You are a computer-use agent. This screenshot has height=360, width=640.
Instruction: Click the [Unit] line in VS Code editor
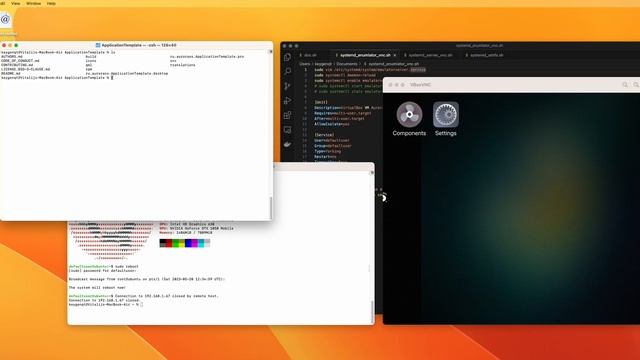coord(321,102)
